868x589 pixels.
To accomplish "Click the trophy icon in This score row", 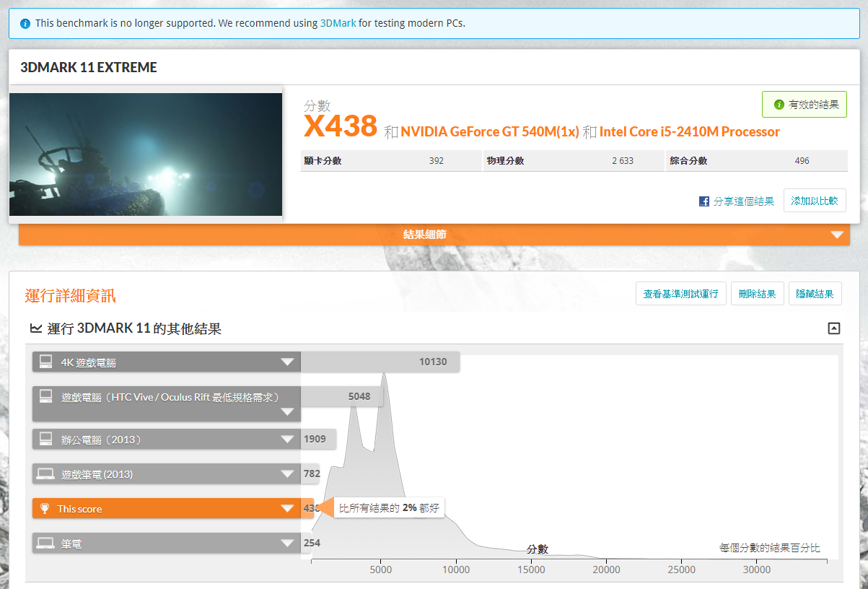I will [45, 509].
